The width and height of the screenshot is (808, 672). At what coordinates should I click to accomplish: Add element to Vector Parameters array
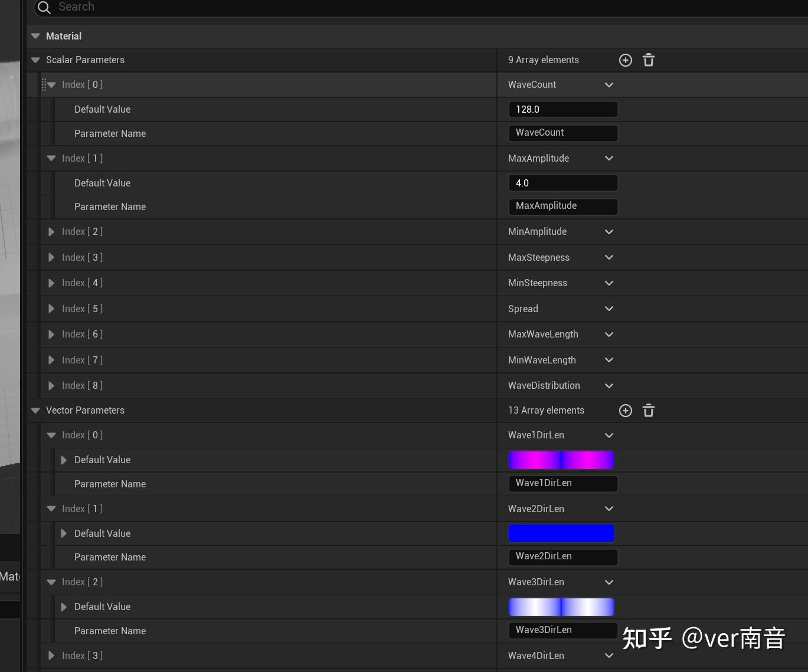click(x=626, y=411)
